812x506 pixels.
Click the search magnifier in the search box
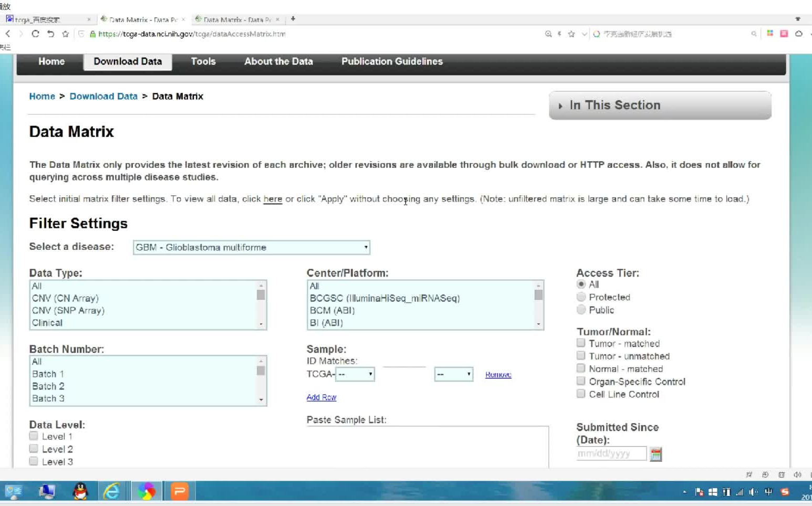point(754,34)
